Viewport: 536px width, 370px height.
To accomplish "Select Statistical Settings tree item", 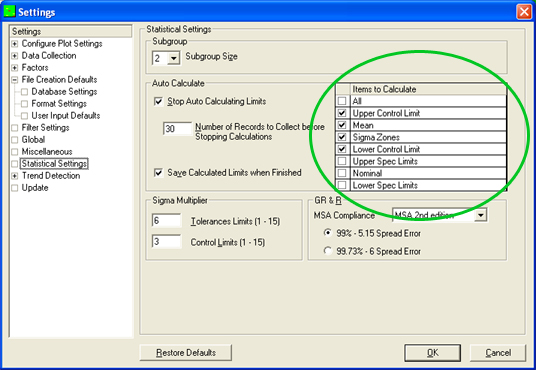I will pyautogui.click(x=54, y=164).
